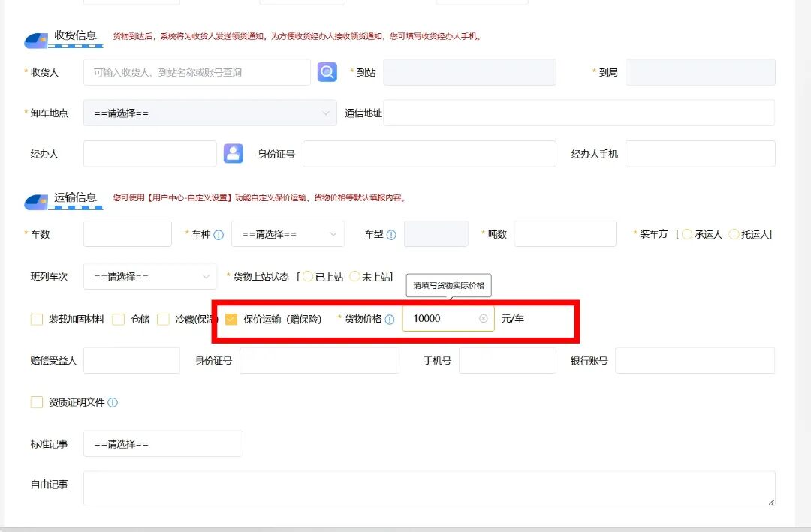
Task: Open the 卸车地点 dropdown
Action: (210, 113)
